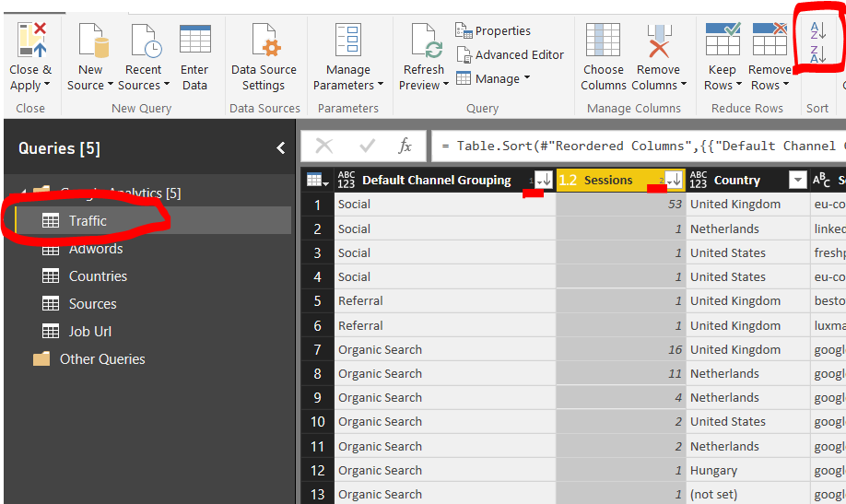The height and width of the screenshot is (504, 846).
Task: Open the table menu icon in the grid corner
Action: pos(317,181)
